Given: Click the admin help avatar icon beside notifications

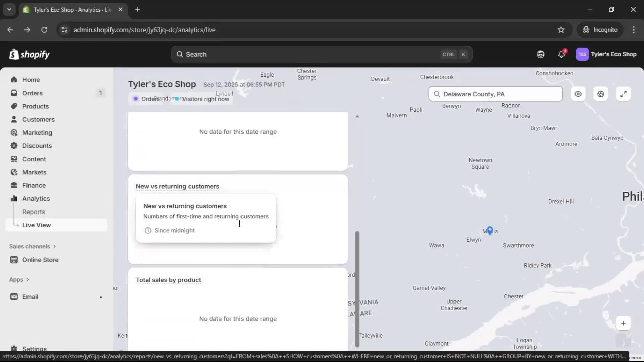Looking at the screenshot, I should coord(541,54).
